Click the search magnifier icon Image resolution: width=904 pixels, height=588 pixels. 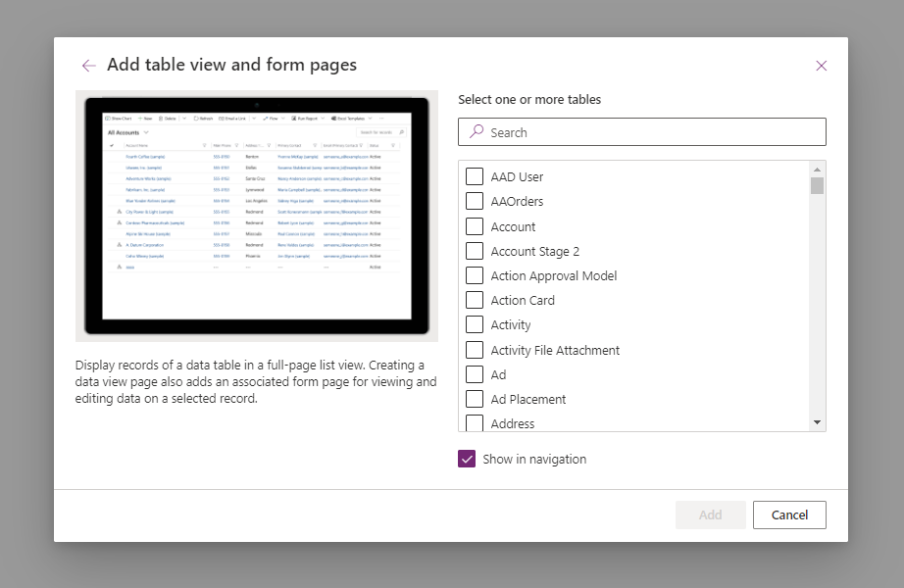tap(477, 131)
